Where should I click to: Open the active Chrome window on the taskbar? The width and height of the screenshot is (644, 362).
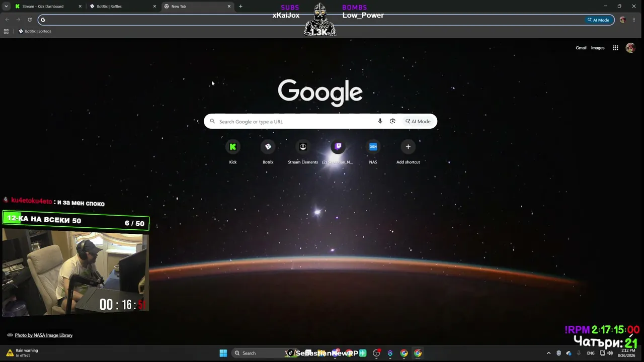tap(418, 353)
